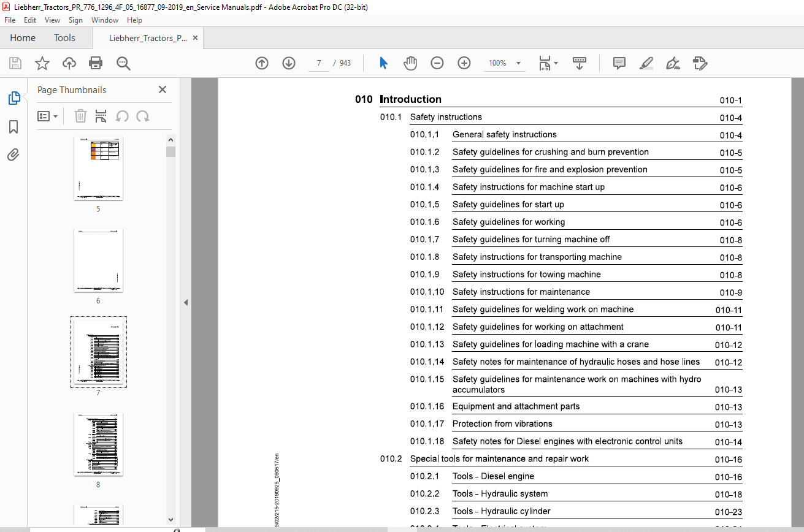Click the upload to cloud icon
804x532 pixels.
click(69, 63)
